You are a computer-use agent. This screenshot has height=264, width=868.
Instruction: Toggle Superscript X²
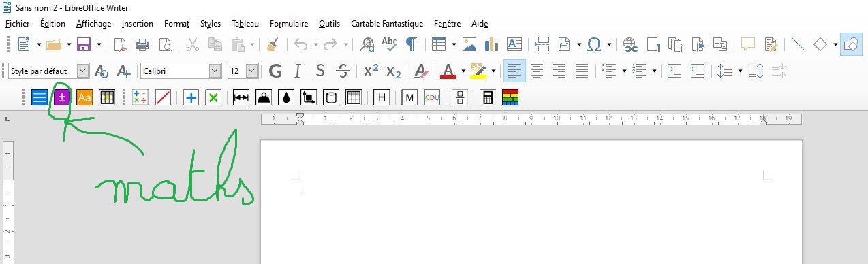tap(371, 71)
